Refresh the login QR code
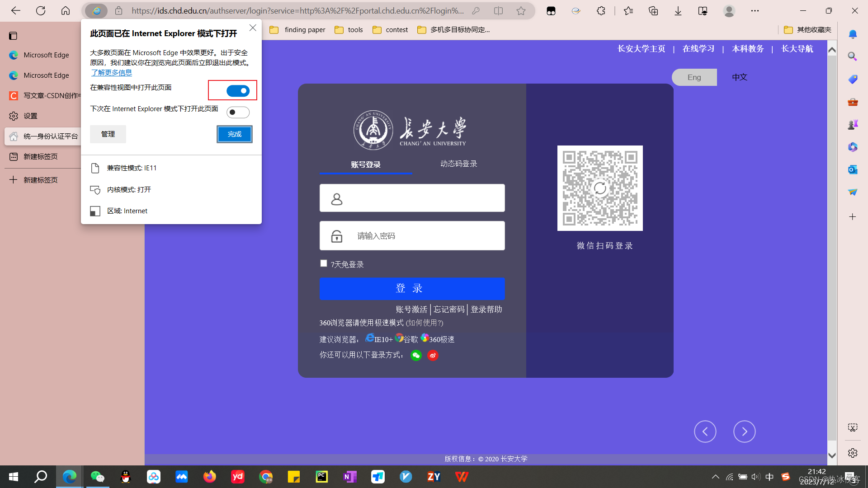This screenshot has height=488, width=868. point(600,188)
